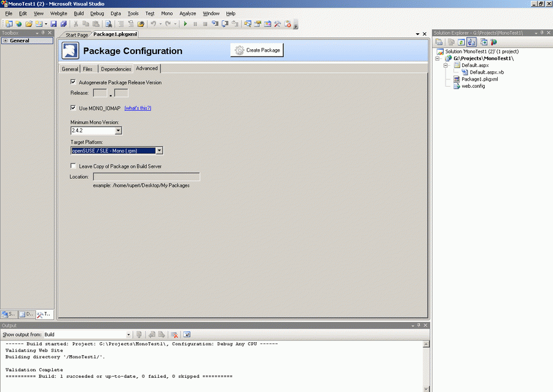Uncheck Autogenerate Package Release Version

tap(73, 82)
